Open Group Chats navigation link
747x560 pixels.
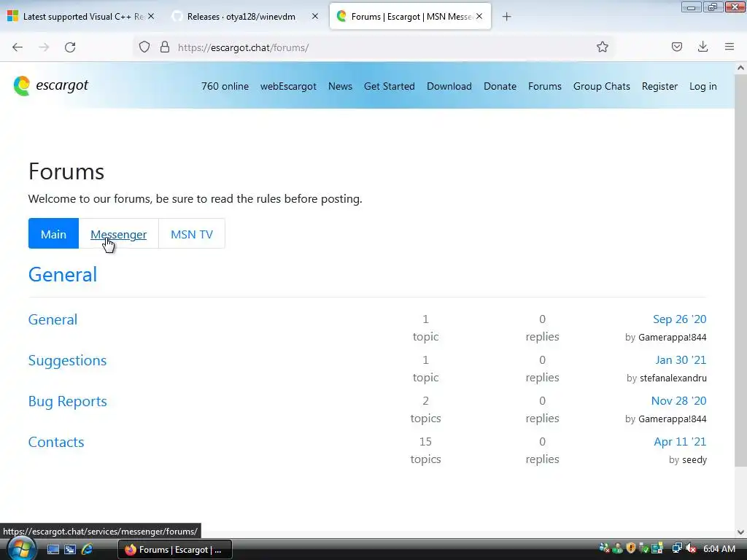602,86
